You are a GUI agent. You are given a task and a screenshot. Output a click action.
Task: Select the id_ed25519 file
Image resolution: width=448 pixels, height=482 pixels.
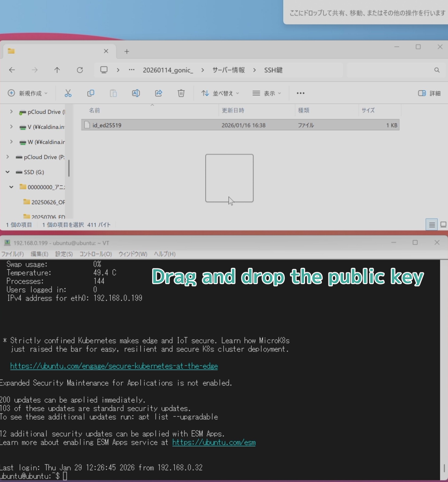click(x=107, y=125)
